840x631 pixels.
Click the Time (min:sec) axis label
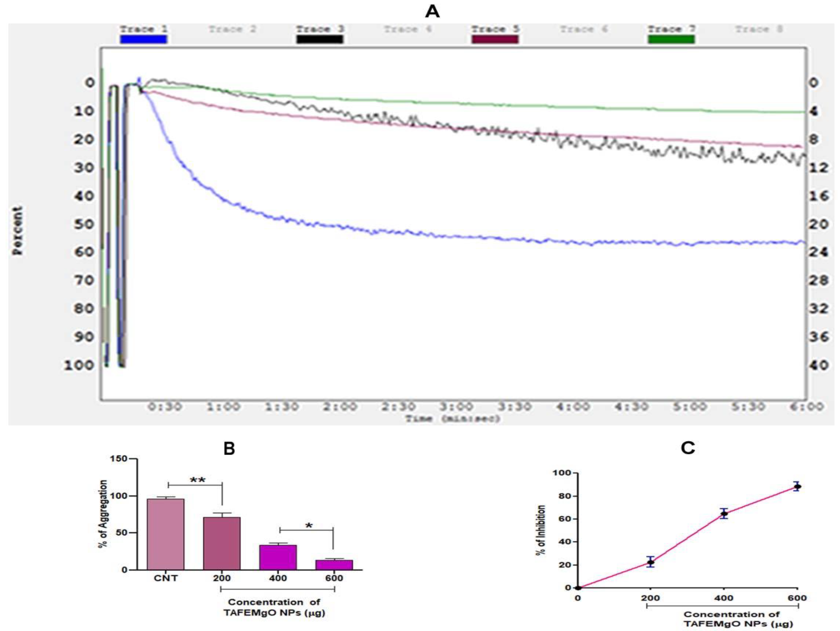(x=453, y=419)
